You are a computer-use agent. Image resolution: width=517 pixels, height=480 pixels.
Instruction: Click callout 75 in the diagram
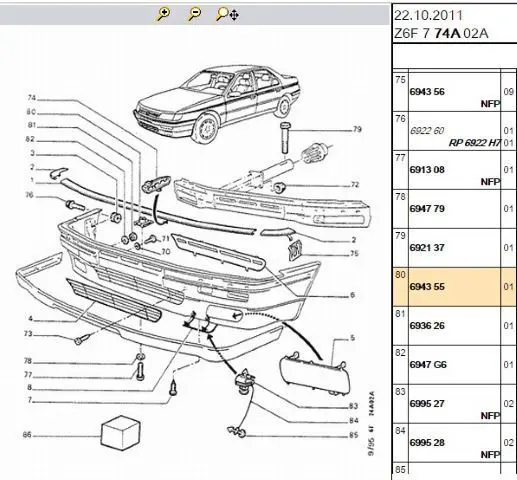coord(354,254)
